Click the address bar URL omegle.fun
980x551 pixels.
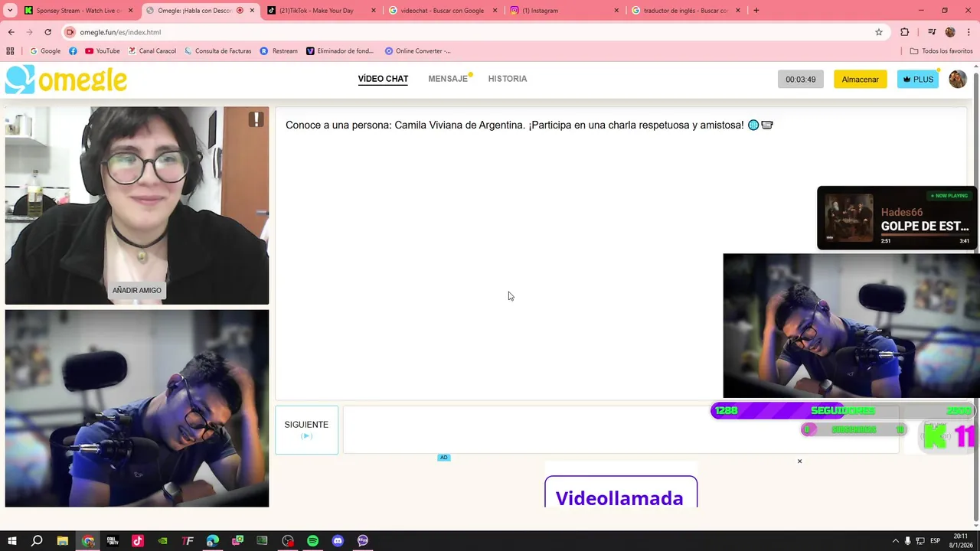coord(120,32)
